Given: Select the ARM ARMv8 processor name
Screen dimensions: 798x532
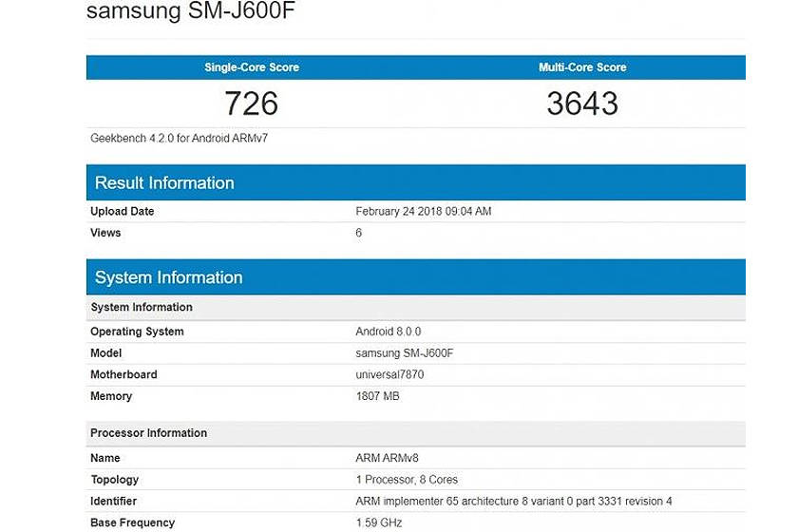Looking at the screenshot, I should coord(387,458).
